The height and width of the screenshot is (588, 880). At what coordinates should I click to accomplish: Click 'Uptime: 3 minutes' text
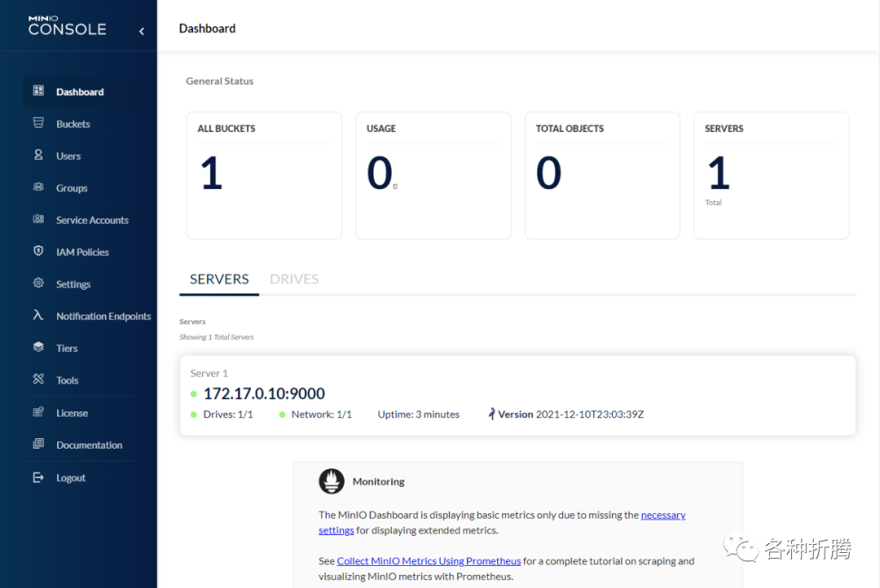click(418, 414)
